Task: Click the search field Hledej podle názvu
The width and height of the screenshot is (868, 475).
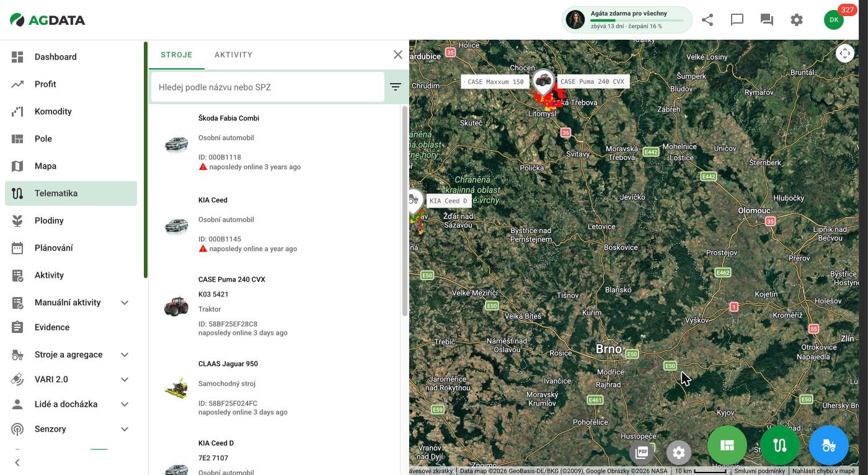Action: point(268,87)
